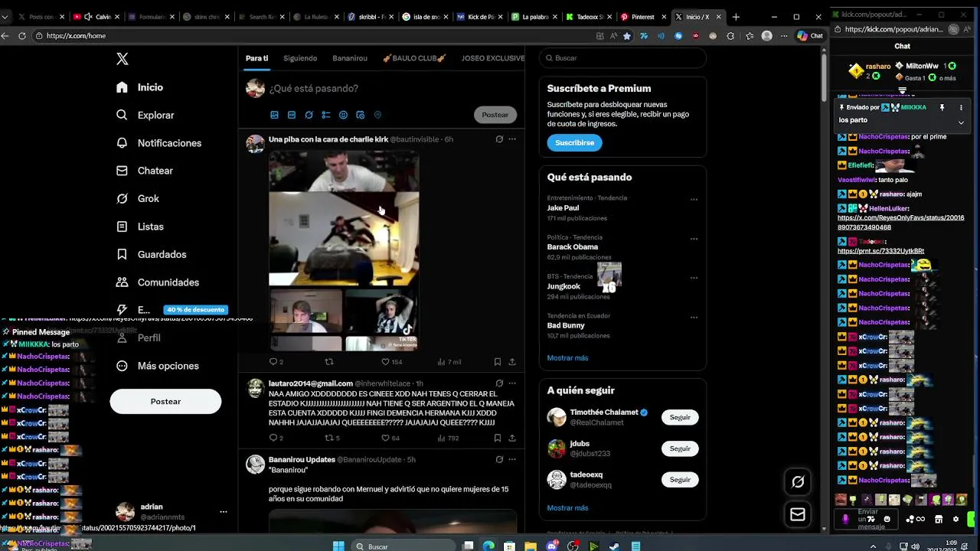Image resolution: width=980 pixels, height=551 pixels.
Task: Expand Más opciones in the sidebar
Action: [x=157, y=366]
